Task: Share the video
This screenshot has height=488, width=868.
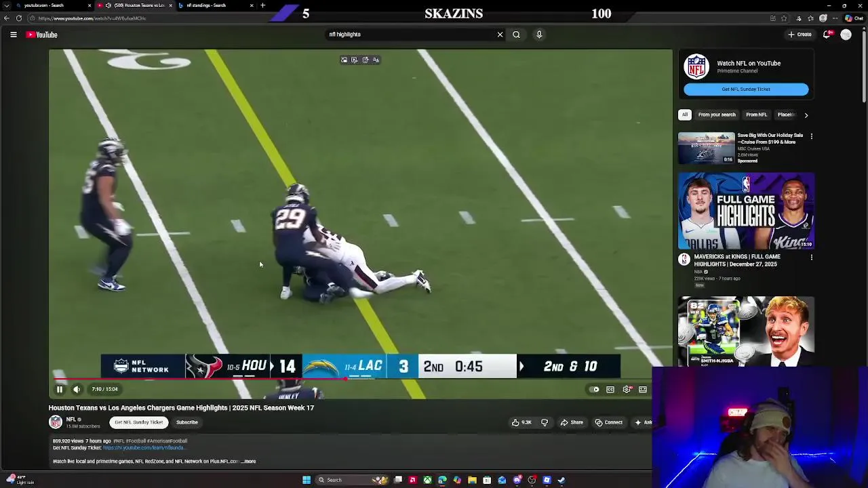Action: pyautogui.click(x=572, y=422)
